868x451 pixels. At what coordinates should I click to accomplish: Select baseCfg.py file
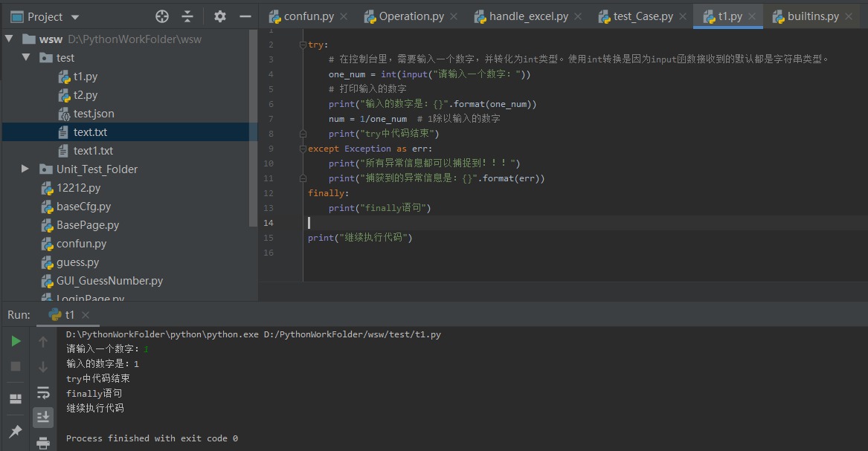click(x=83, y=206)
